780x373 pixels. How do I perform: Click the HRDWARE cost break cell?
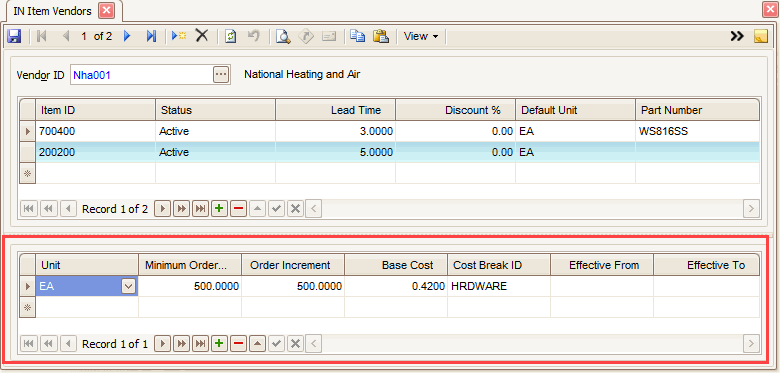(x=499, y=286)
